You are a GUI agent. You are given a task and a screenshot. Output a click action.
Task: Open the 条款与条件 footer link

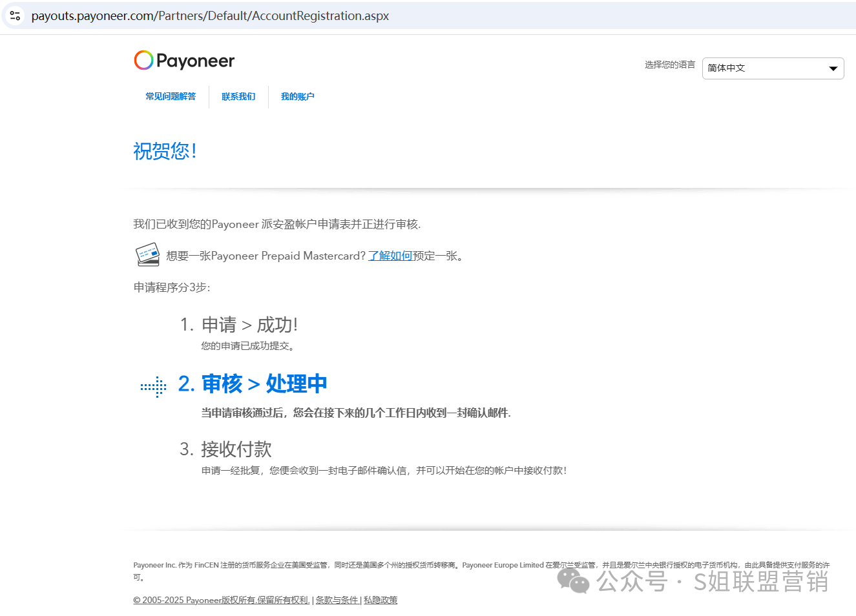(x=337, y=600)
